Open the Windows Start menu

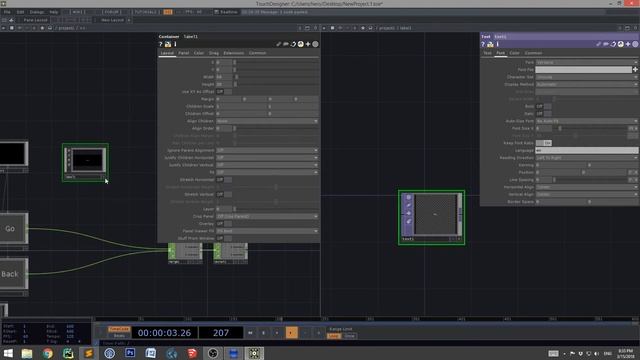click(x=8, y=353)
